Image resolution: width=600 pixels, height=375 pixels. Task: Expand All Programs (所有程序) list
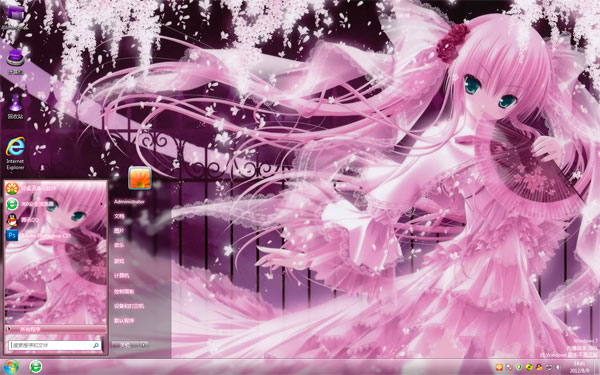55,329
